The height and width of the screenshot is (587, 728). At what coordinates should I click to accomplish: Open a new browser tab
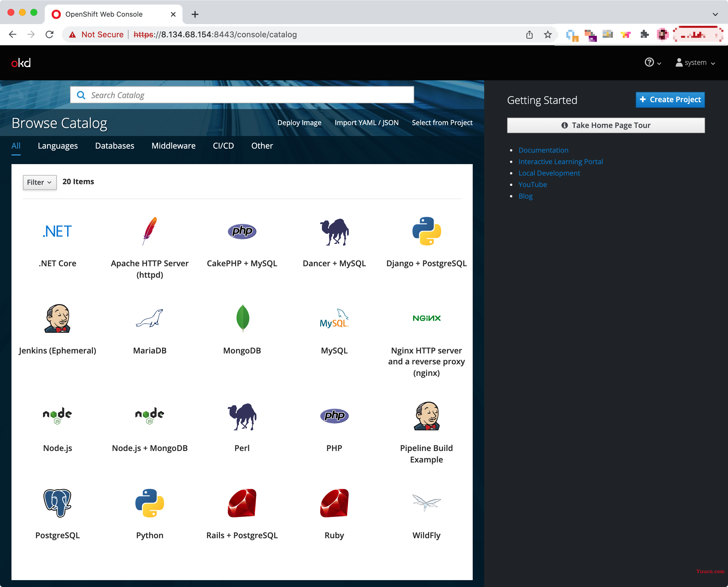click(x=195, y=14)
